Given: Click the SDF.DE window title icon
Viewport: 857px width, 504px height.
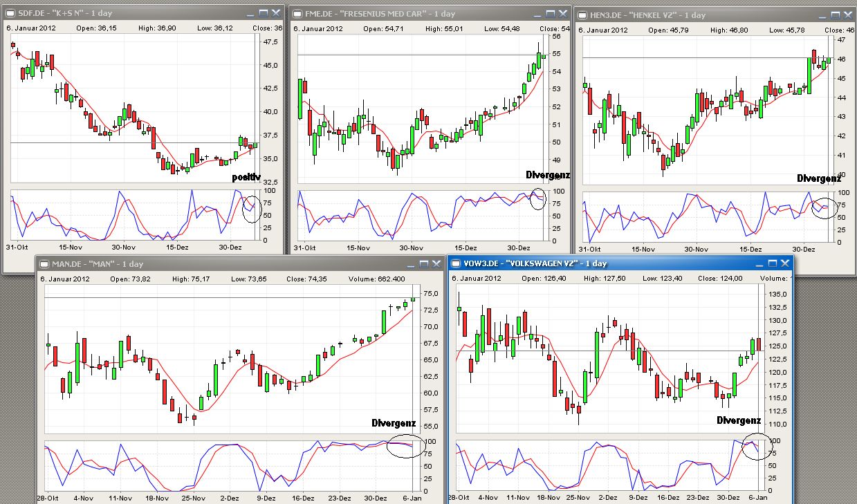Looking at the screenshot, I should [9, 13].
